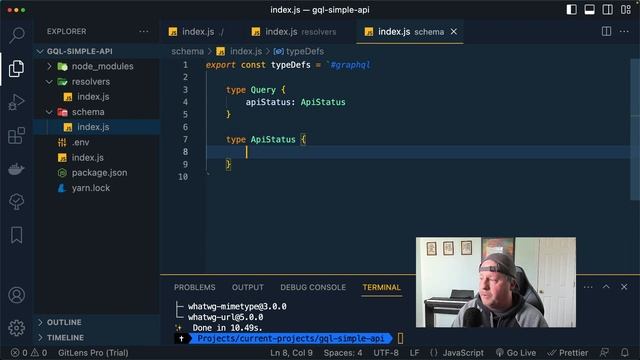640x360 pixels.
Task: Click the #graphql comment on line 1
Action: click(x=351, y=65)
